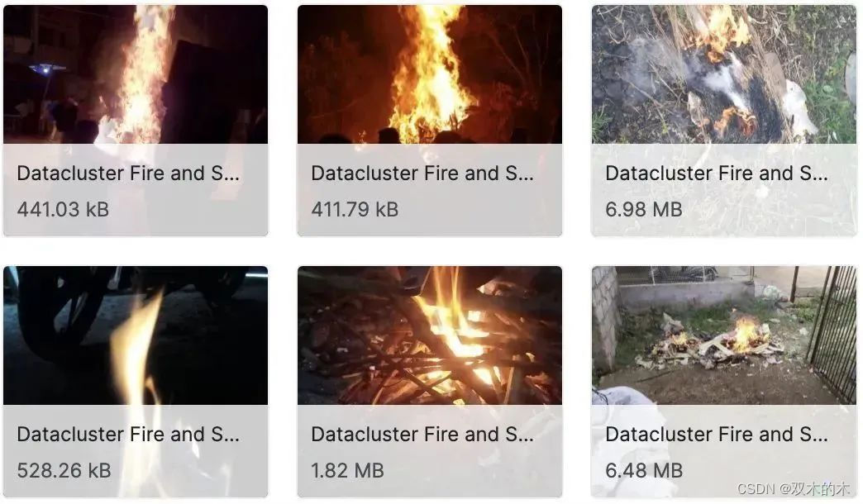This screenshot has height=504, width=863.
Task: Open the courtyard trash fire thumbnail above 6.48 MB
Action: [724, 335]
